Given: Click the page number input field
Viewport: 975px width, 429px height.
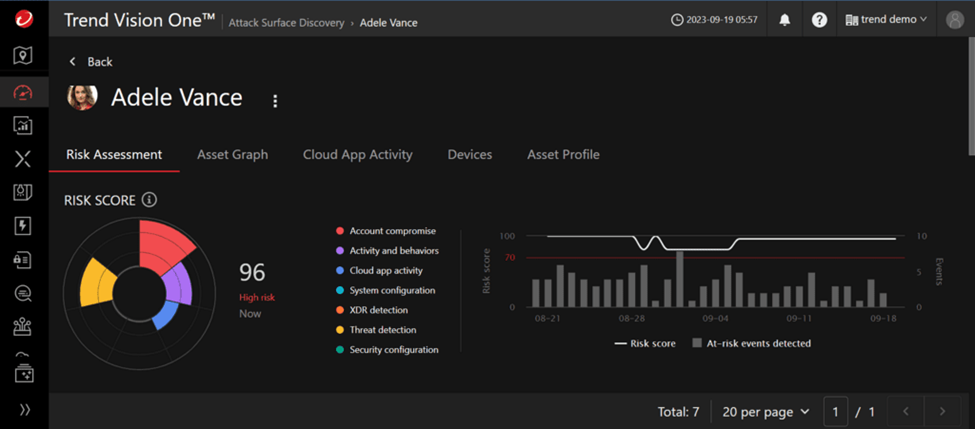Looking at the screenshot, I should coord(836,412).
